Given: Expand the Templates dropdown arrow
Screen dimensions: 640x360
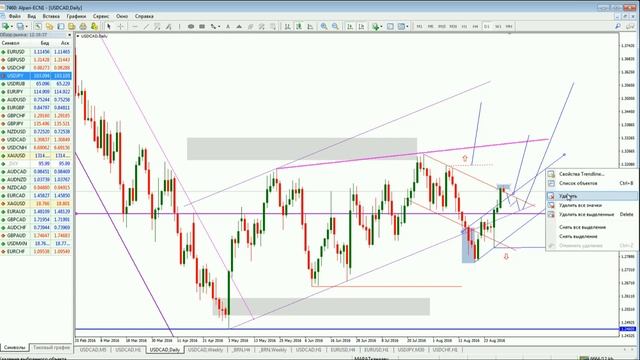Looking at the screenshot, I should [x=407, y=27].
